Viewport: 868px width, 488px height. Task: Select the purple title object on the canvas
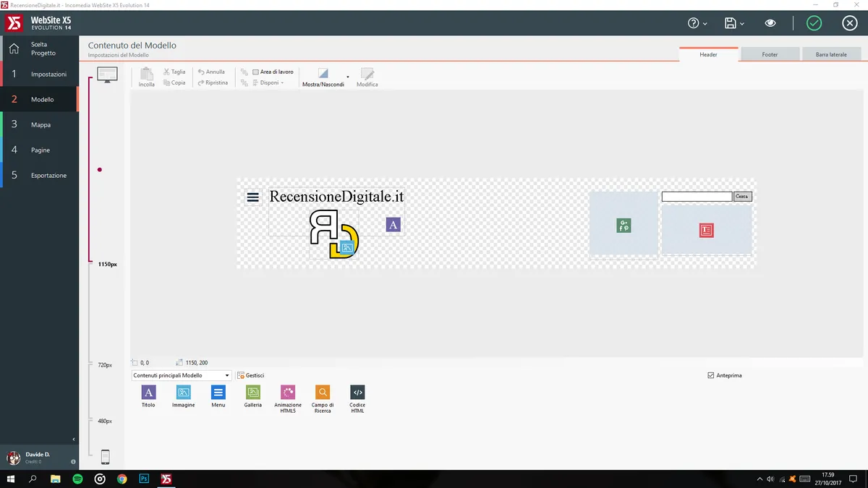(393, 225)
